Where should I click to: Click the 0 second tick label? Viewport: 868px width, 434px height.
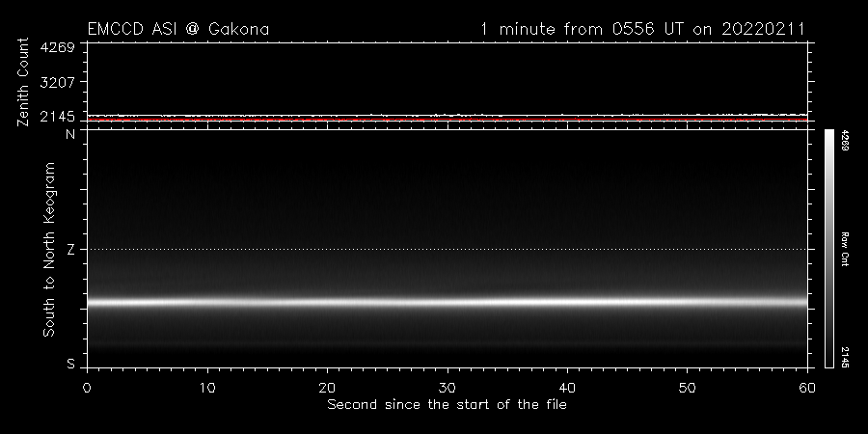(87, 388)
